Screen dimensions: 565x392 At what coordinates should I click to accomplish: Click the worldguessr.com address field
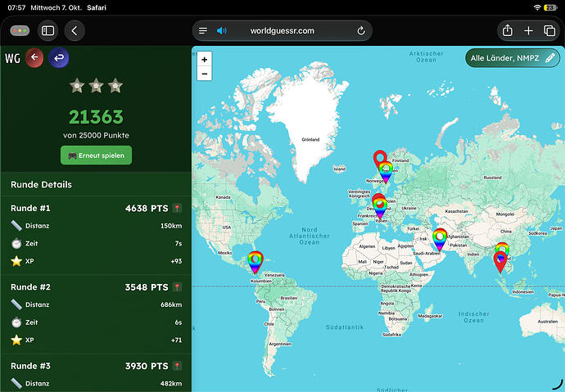[282, 31]
